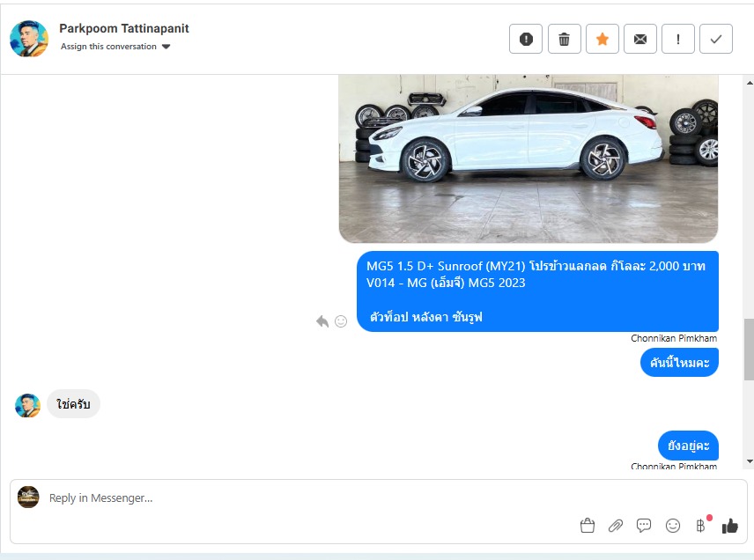
Task: Open Assign this conversation dropdown
Action: (115, 47)
